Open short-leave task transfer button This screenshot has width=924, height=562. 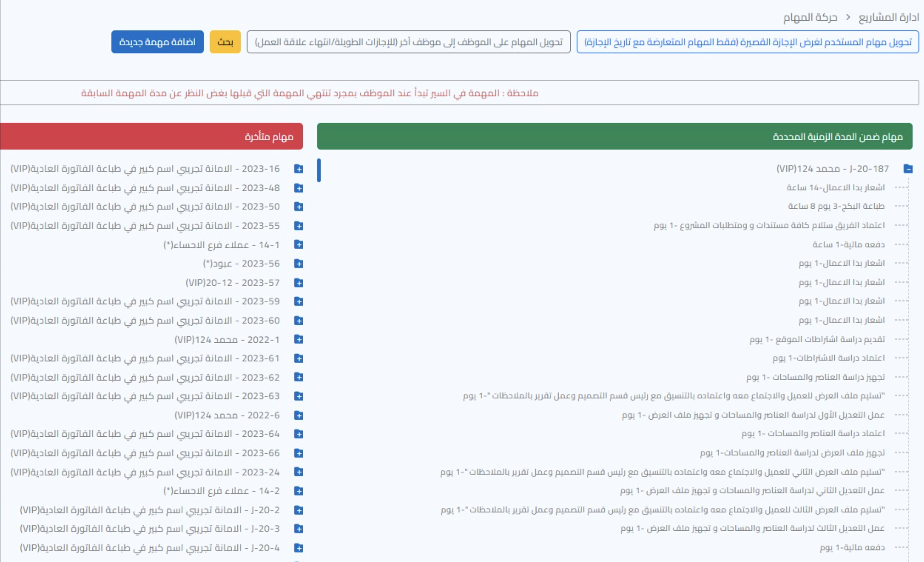747,42
